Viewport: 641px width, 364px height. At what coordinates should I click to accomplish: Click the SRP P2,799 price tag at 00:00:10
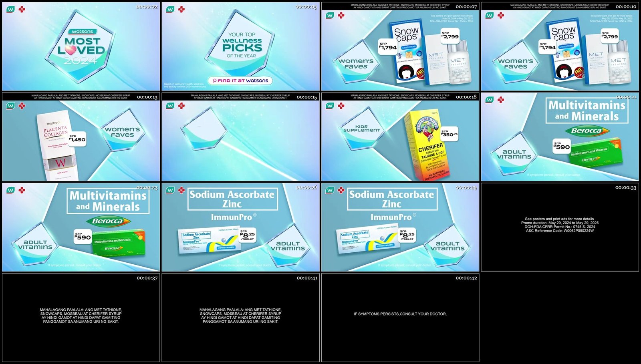(x=610, y=35)
